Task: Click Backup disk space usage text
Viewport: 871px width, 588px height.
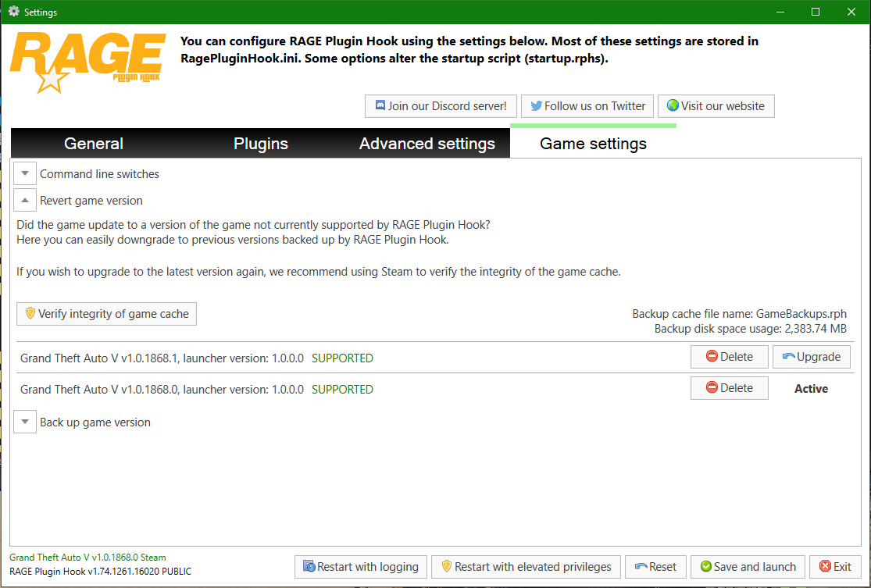Action: [751, 329]
